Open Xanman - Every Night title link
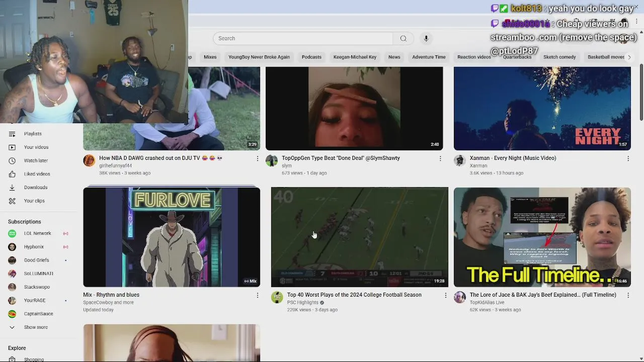This screenshot has width=644, height=362. click(x=513, y=158)
